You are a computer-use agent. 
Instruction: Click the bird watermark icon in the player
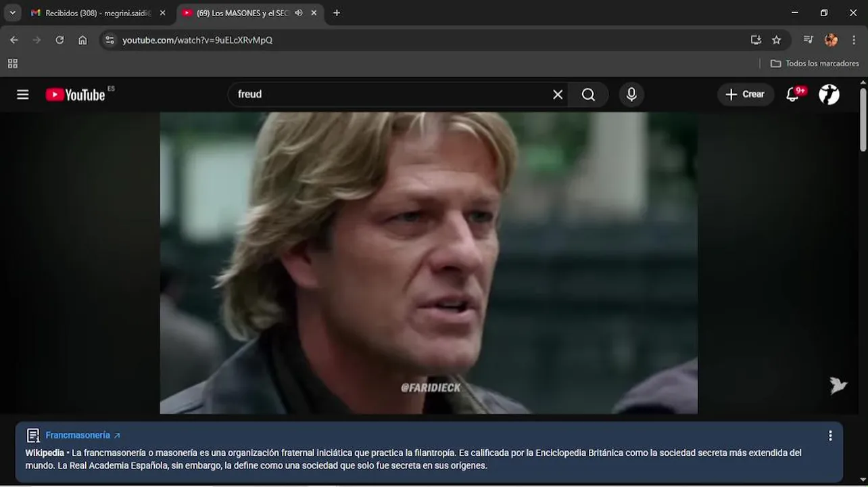[x=838, y=386]
